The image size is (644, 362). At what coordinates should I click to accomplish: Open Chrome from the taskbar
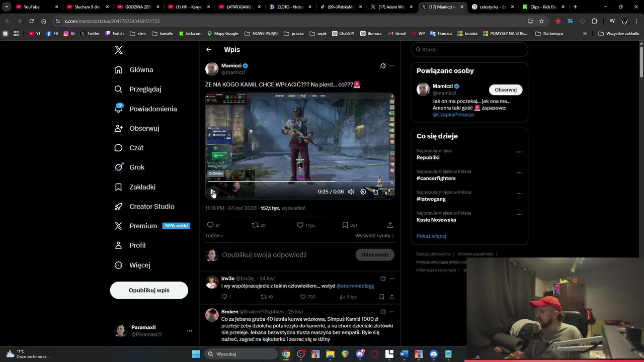(x=286, y=354)
